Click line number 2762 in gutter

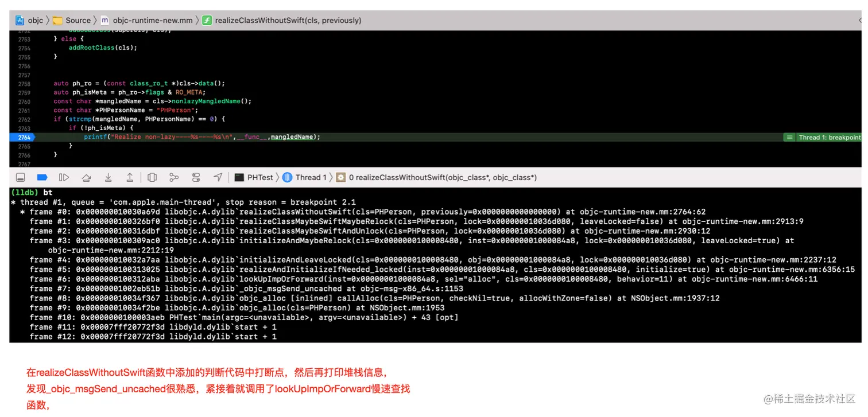(x=24, y=119)
